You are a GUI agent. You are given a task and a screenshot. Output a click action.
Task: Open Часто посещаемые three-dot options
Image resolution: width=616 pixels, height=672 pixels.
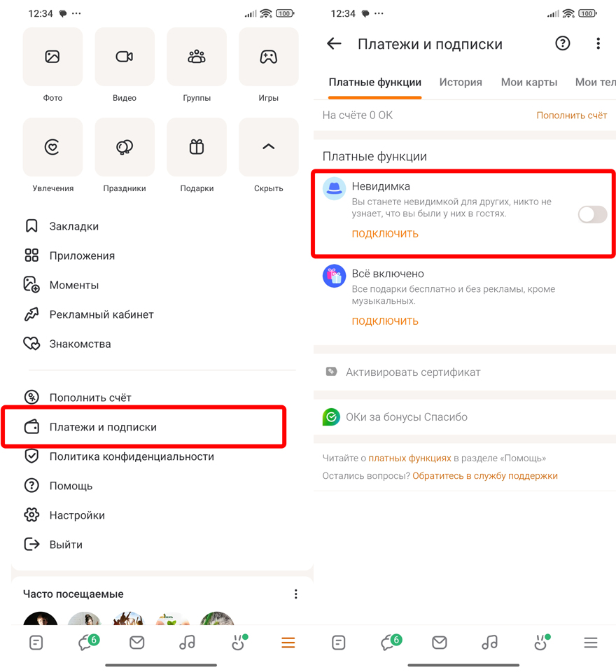[296, 594]
